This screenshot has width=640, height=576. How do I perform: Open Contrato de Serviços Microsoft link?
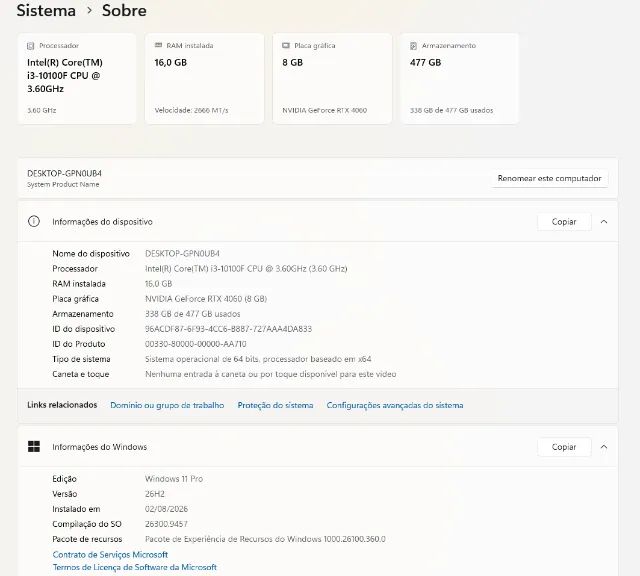click(110, 554)
